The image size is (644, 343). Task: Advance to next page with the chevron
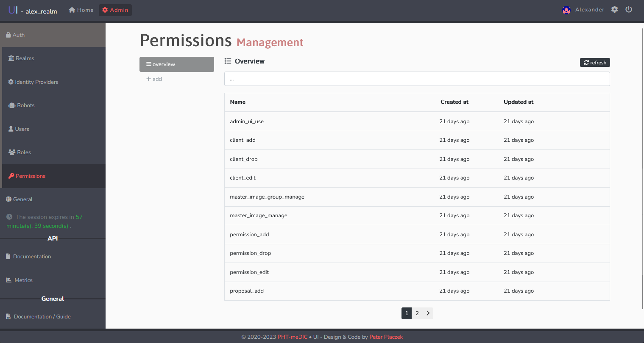pos(428,313)
